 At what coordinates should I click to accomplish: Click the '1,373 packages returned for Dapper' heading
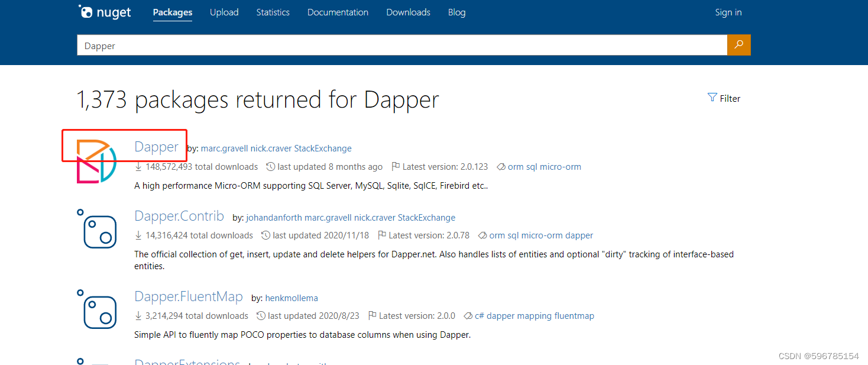point(258,99)
